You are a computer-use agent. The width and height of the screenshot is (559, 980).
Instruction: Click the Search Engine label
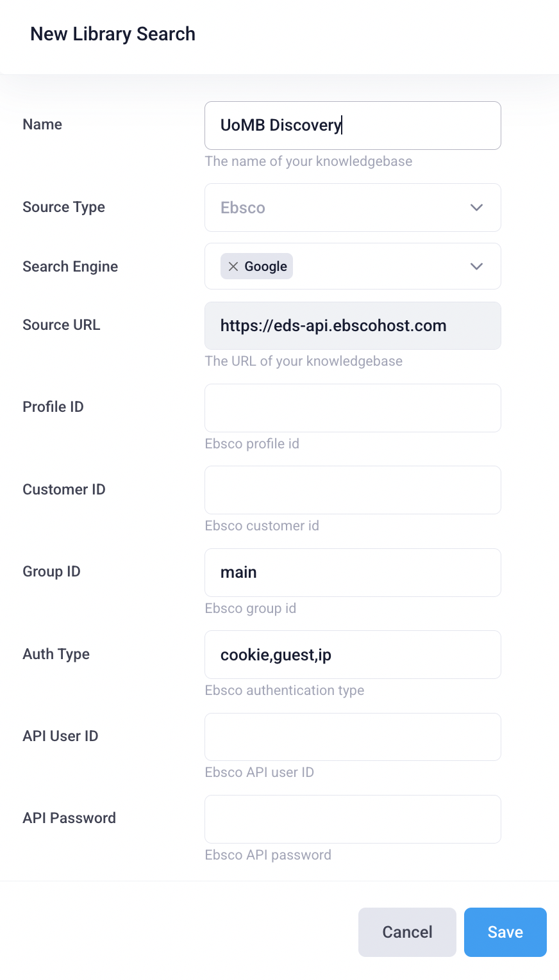(70, 266)
